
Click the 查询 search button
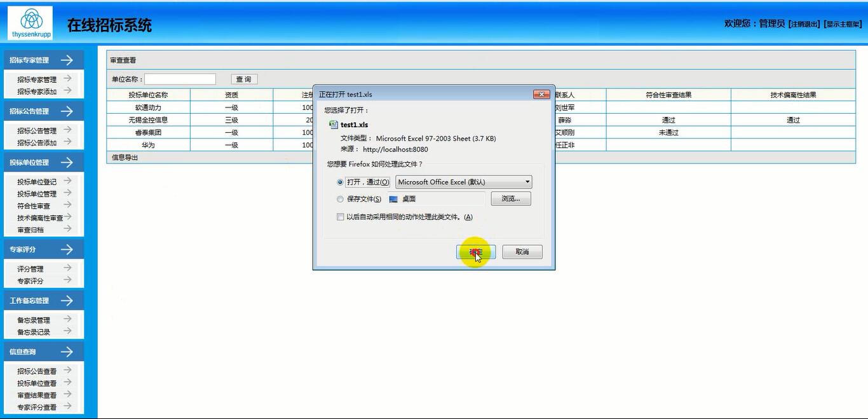click(244, 79)
